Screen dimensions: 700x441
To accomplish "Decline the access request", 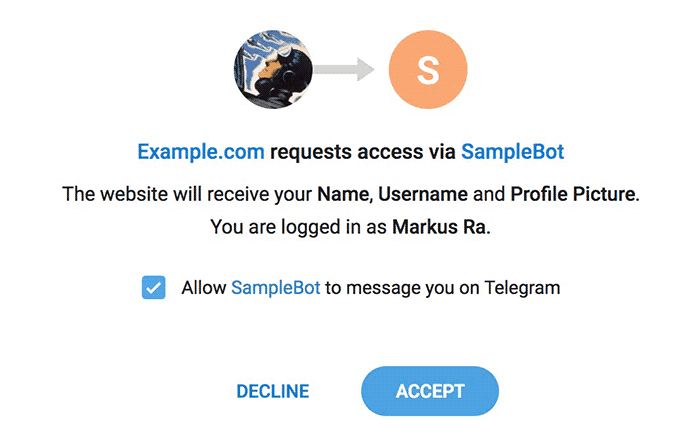I will click(x=273, y=391).
